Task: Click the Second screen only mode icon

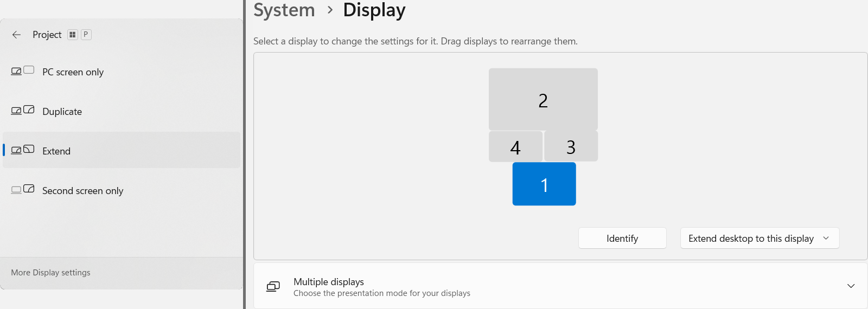Action: (x=23, y=189)
